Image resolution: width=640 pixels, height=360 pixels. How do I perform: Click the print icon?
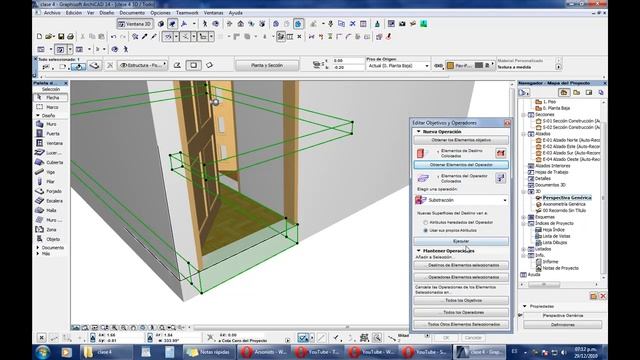point(70,36)
